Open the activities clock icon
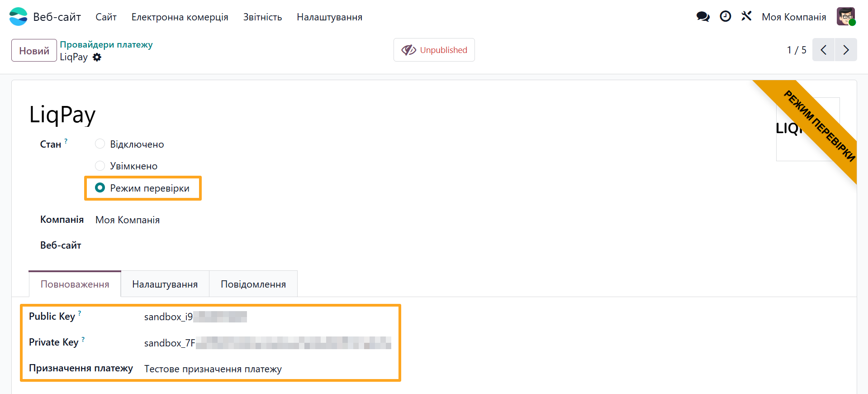 tap(726, 17)
